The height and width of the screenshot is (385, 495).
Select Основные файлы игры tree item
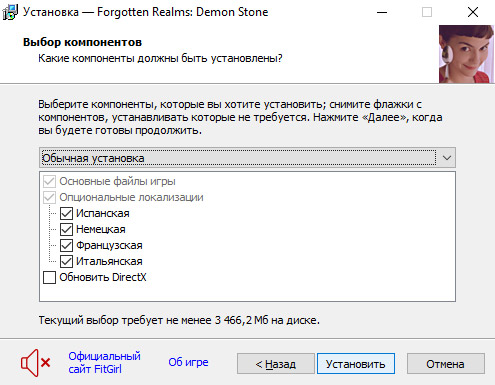[x=117, y=181]
